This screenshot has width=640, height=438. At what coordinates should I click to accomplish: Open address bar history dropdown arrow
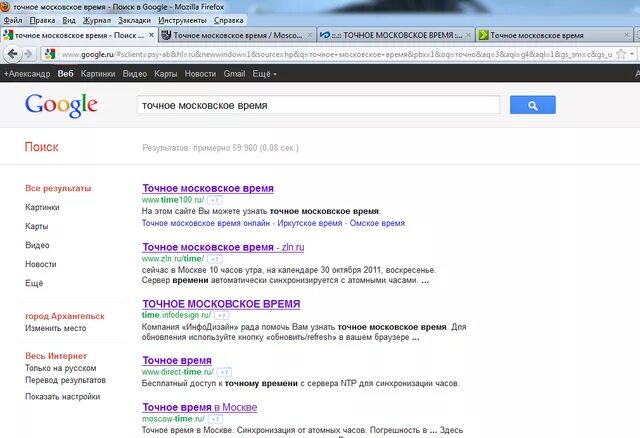[632, 54]
